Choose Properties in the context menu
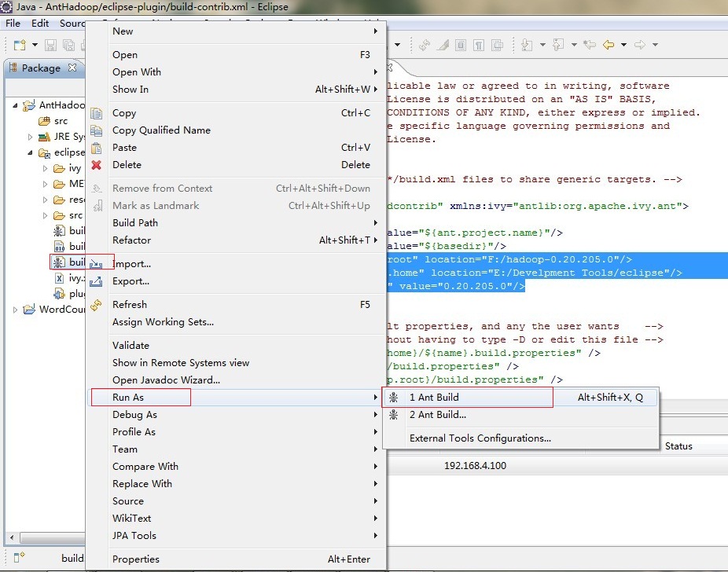Viewport: 728px width, 572px height. (237, 559)
